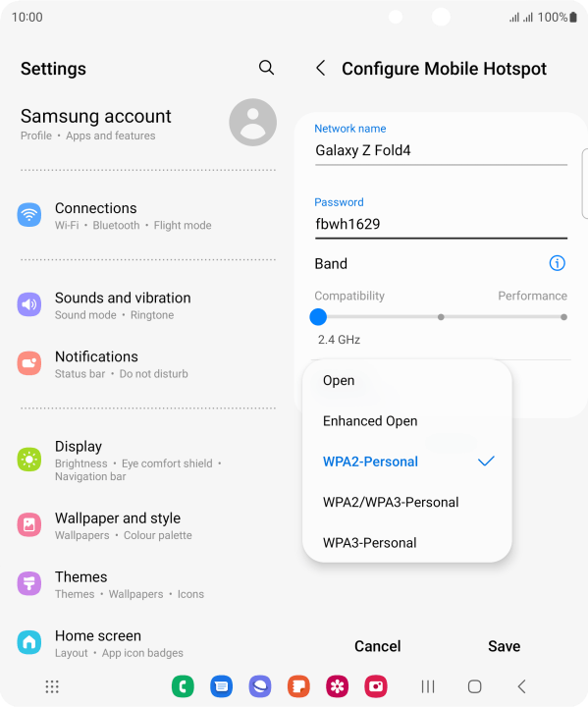The width and height of the screenshot is (588, 707).
Task: Choose Enhanced Open security option
Action: pyautogui.click(x=406, y=421)
